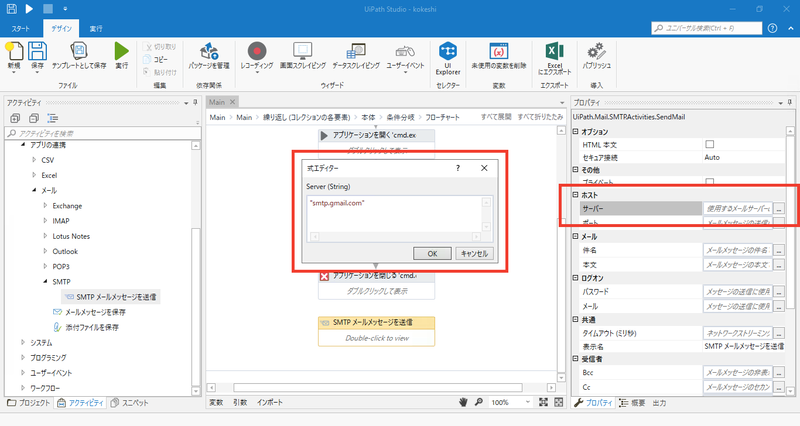Click the universal search field
Image resolution: width=800 pixels, height=426 pixels.
[x=707, y=28]
